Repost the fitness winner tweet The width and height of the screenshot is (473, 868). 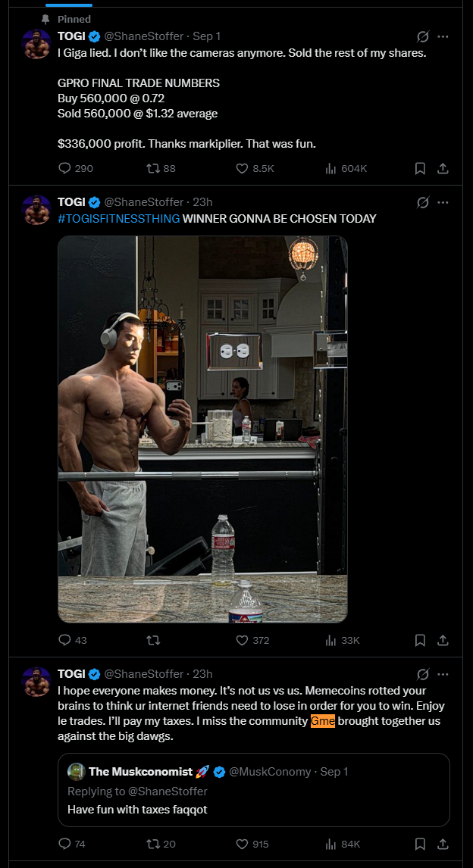(x=152, y=641)
